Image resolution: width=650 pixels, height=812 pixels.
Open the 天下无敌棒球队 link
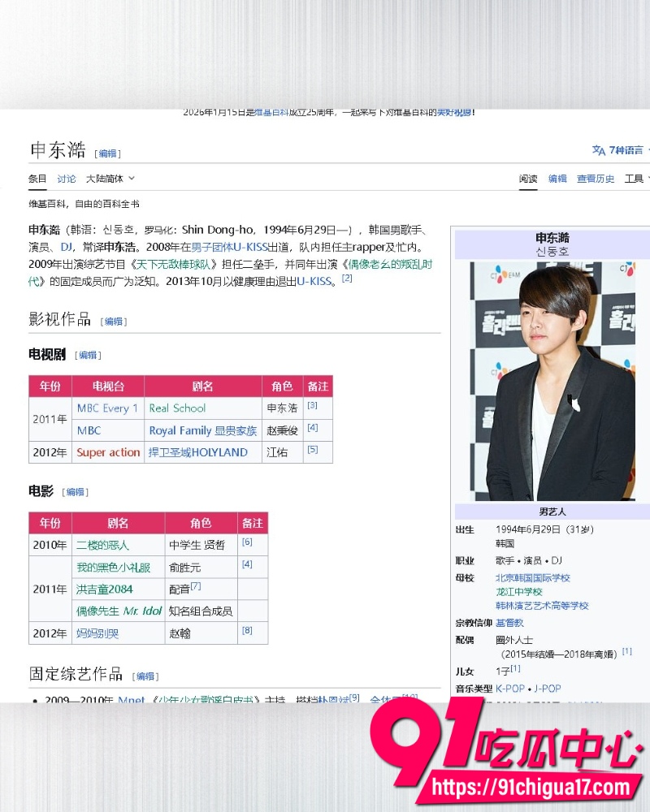pos(173,265)
